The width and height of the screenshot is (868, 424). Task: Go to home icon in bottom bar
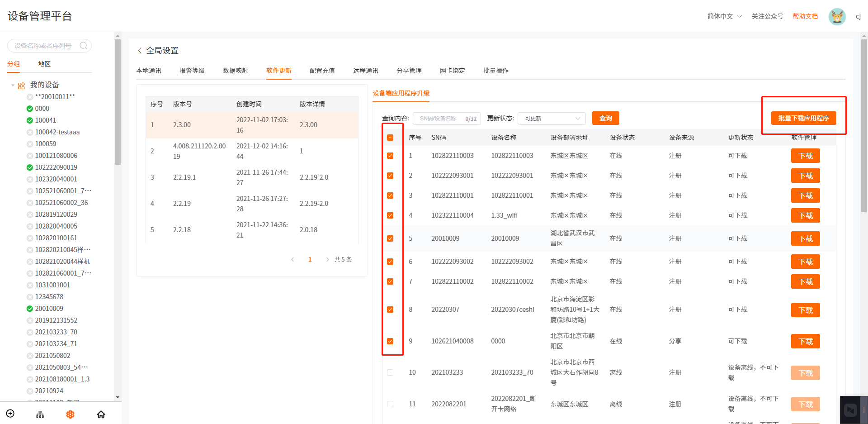coord(101,414)
